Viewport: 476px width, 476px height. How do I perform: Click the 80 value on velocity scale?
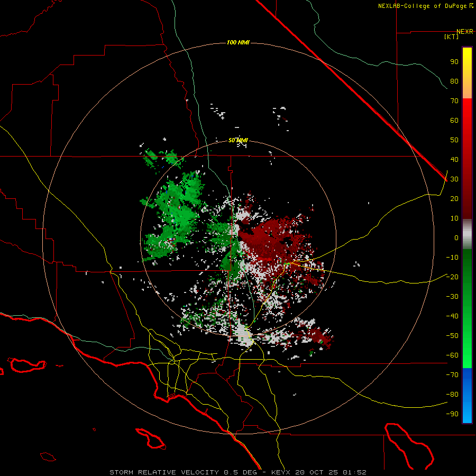(454, 81)
